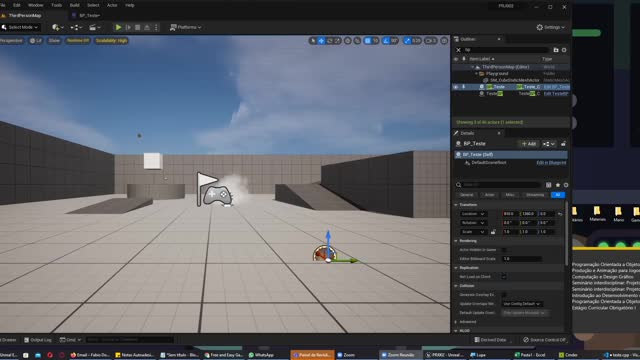Collapse the ThirdPersonMap (Editor) tree node
Viewport: 640px width, 360px height.
(473, 67)
